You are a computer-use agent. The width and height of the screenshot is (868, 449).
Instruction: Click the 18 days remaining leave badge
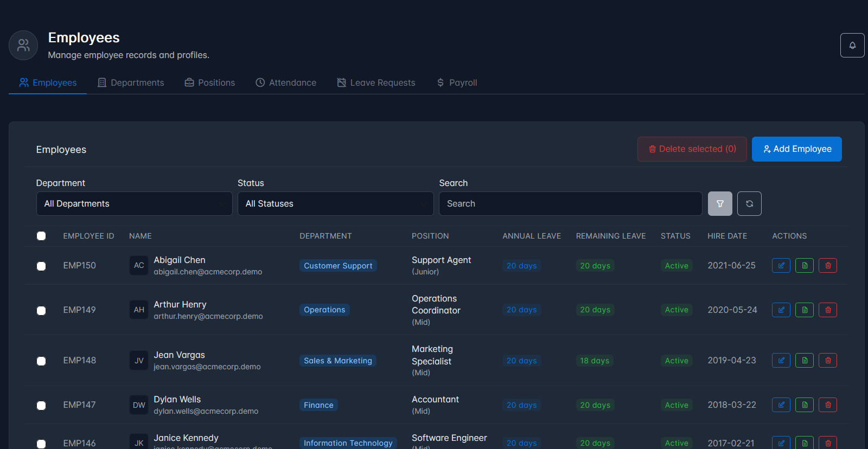[595, 361]
